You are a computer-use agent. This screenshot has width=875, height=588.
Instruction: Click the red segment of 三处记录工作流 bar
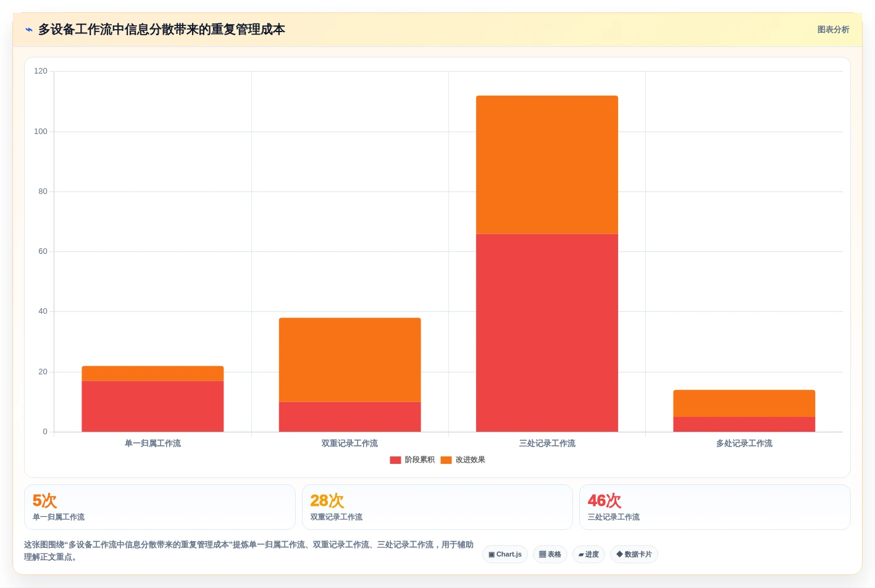click(547, 333)
